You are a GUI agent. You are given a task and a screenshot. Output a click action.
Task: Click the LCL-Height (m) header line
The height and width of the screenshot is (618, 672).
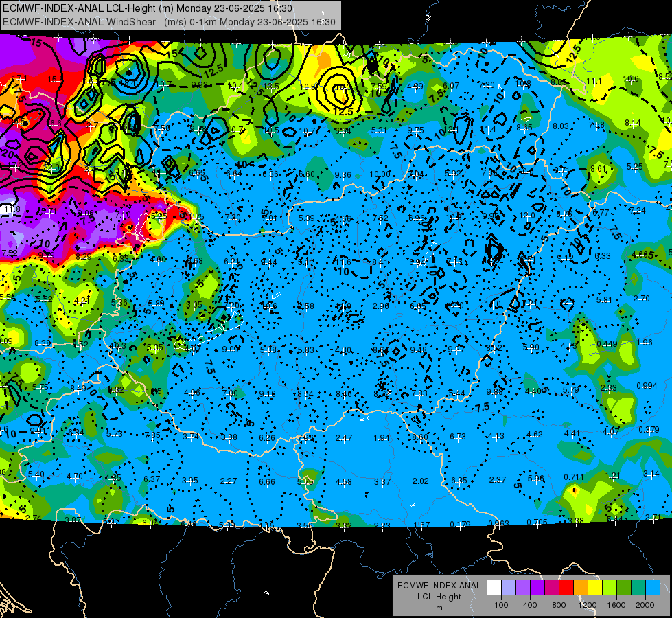pyautogui.click(x=148, y=8)
